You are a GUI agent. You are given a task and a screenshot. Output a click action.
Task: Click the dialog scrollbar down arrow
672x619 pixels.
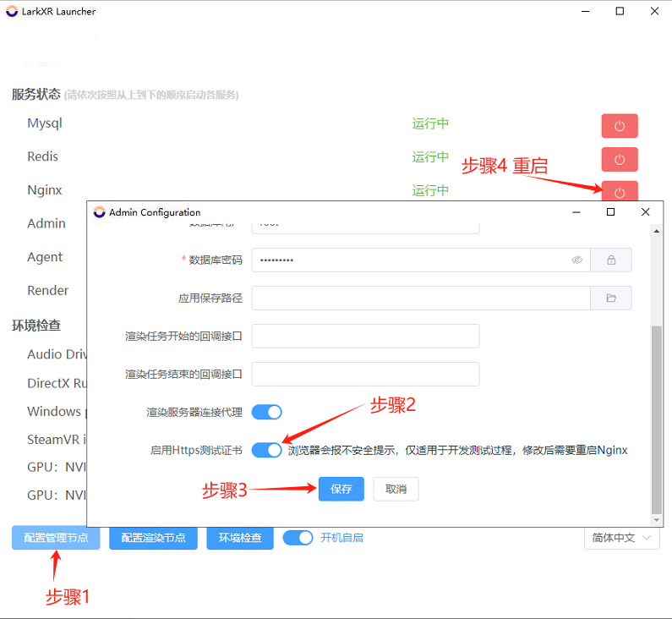point(656,520)
